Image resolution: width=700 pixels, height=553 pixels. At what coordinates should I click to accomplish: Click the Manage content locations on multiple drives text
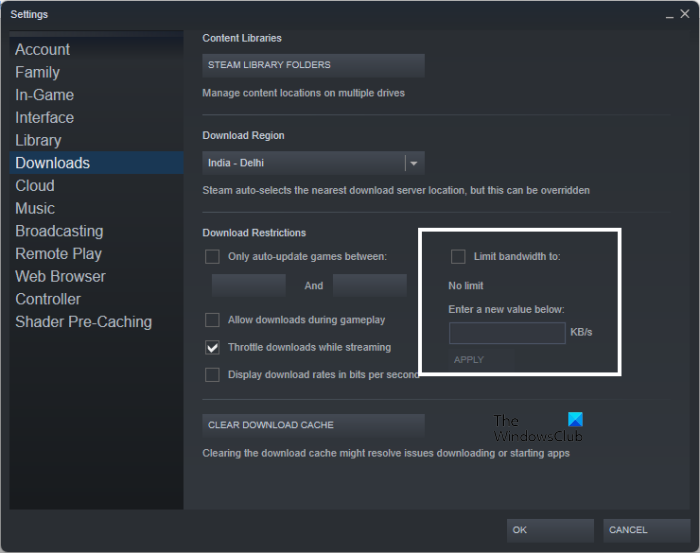[x=304, y=93]
